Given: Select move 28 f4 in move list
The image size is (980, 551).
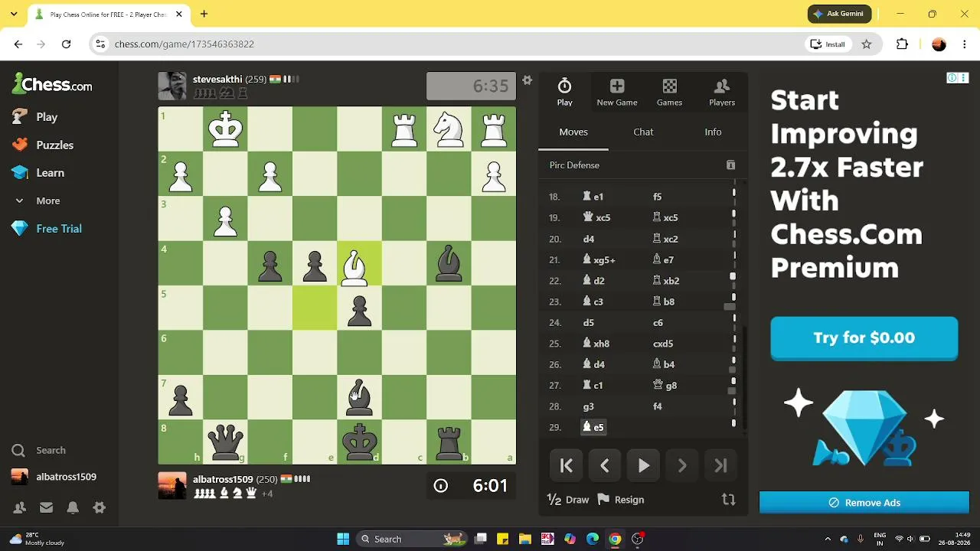Looking at the screenshot, I should coord(657,406).
